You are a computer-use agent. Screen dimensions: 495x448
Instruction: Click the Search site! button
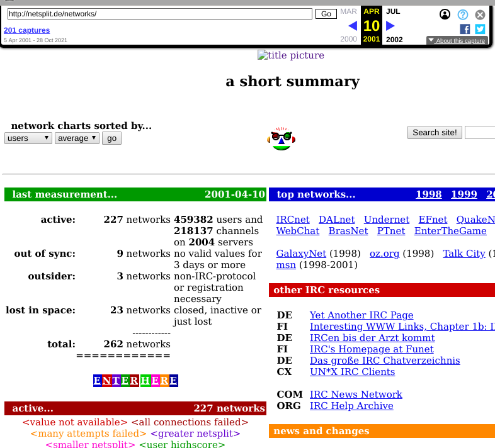point(435,133)
